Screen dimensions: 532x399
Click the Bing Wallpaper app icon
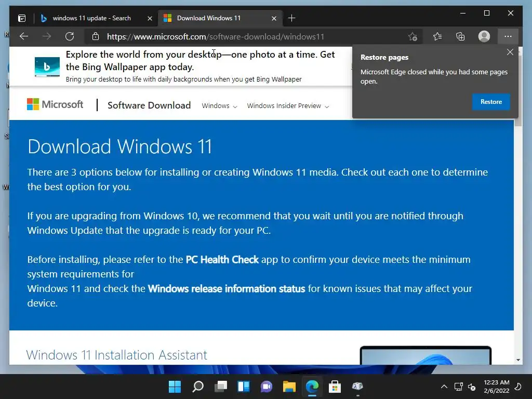[x=47, y=67]
